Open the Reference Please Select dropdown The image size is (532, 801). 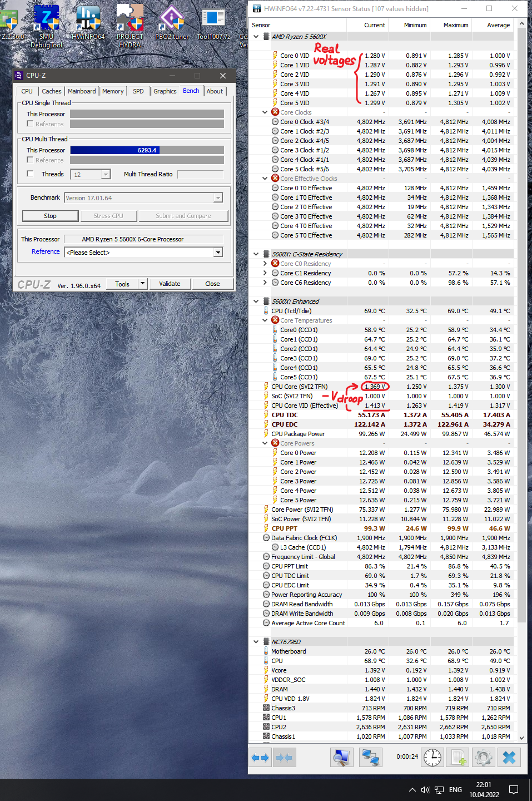(x=218, y=253)
